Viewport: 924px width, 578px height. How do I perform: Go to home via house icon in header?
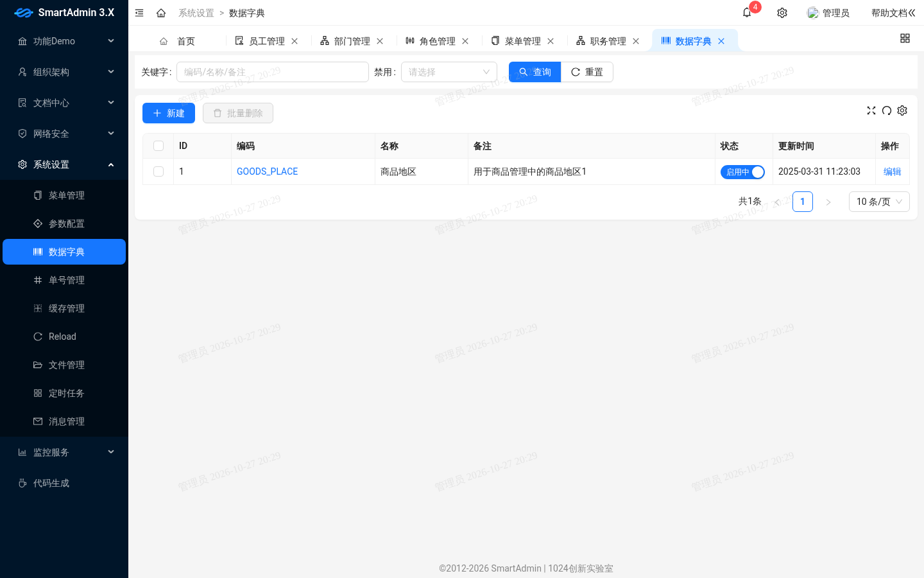(x=161, y=13)
